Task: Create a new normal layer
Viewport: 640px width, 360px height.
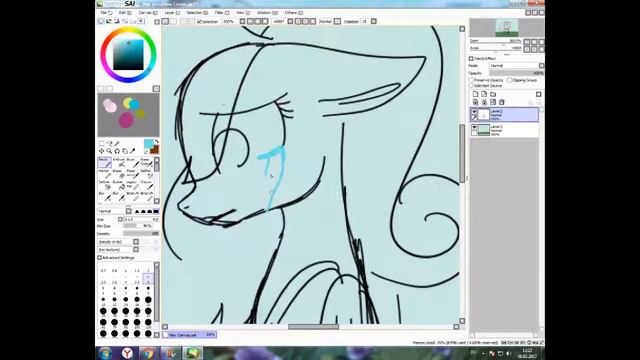Action: point(476,94)
